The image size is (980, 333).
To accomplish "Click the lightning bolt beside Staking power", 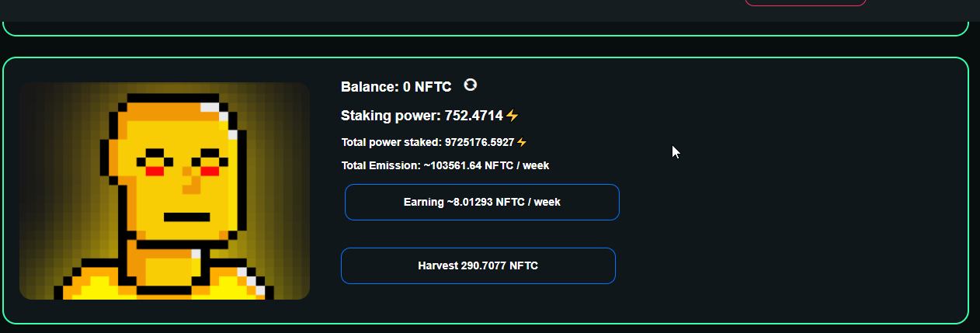I will 512,116.
